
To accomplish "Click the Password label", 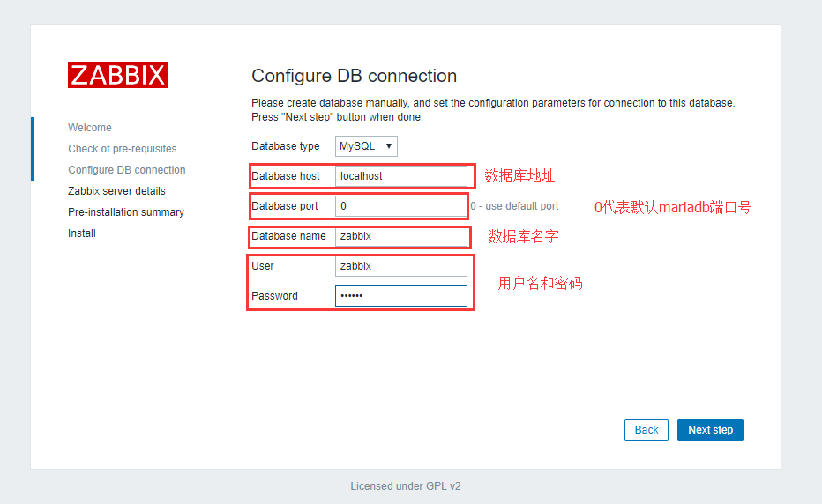I will click(274, 295).
